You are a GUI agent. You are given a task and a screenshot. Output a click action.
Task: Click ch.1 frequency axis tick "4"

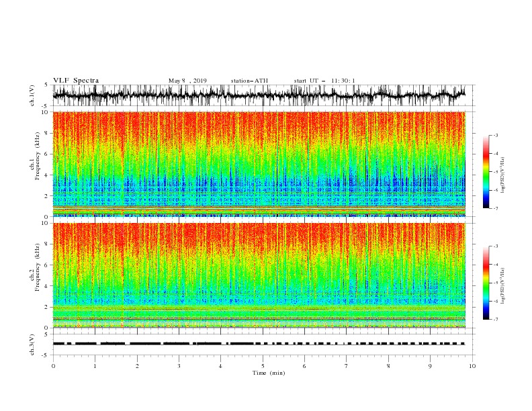click(46, 175)
